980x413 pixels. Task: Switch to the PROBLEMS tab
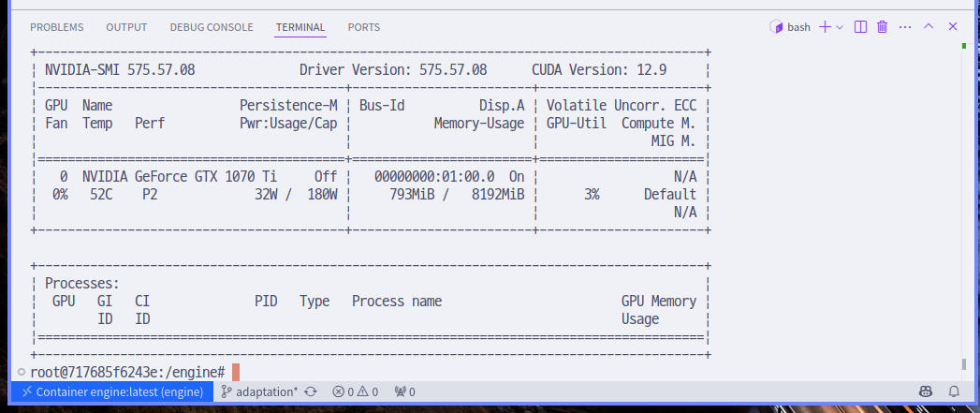[56, 27]
